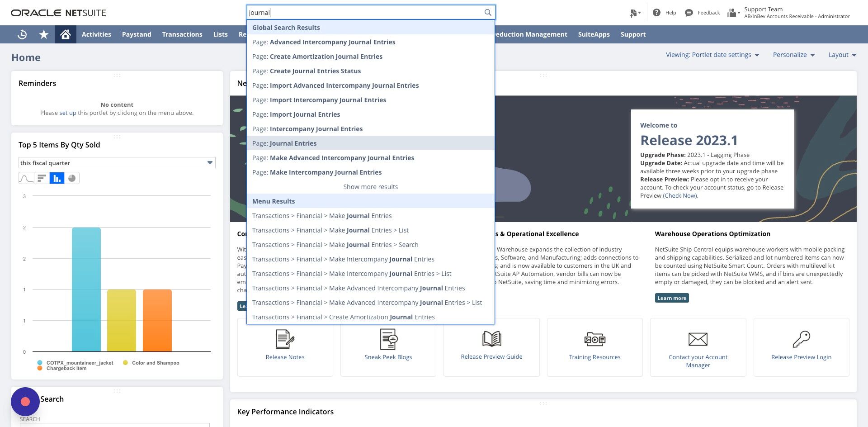Grab the Reminders portlet drag handle

[117, 75]
